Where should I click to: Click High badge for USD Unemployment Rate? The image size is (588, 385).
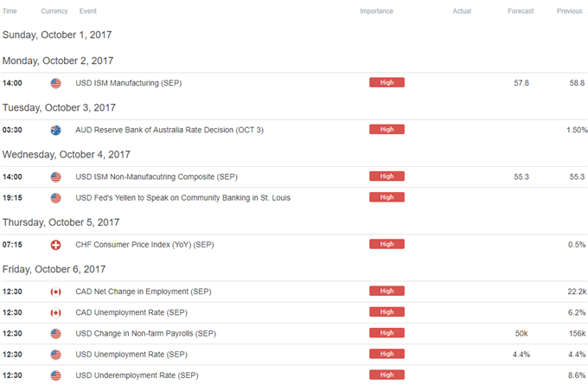pos(387,354)
